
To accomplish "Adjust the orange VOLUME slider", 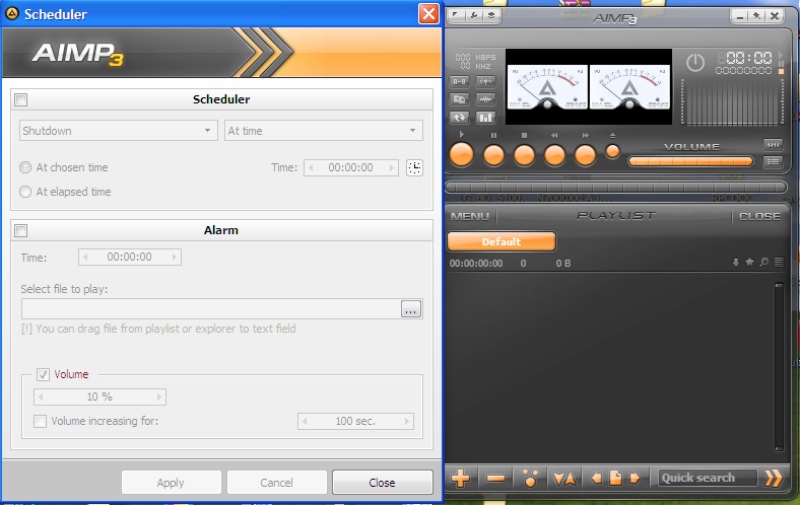I will click(x=690, y=161).
